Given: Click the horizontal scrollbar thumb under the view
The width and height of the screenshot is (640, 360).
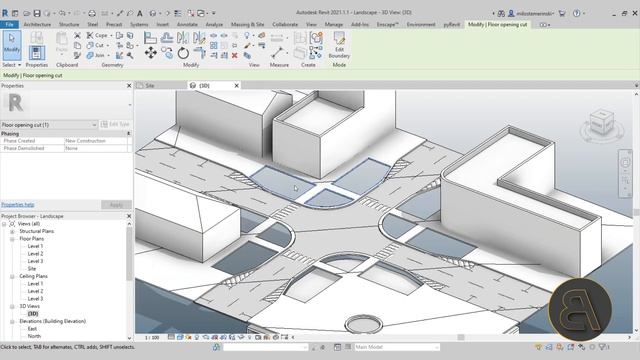Looking at the screenshot, I should coord(461,337).
